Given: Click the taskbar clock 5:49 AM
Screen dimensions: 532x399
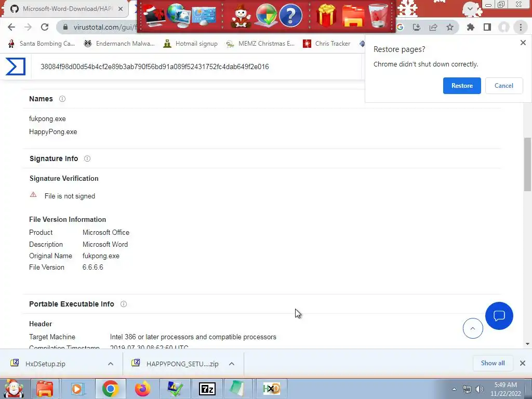Looking at the screenshot, I should (506, 389).
